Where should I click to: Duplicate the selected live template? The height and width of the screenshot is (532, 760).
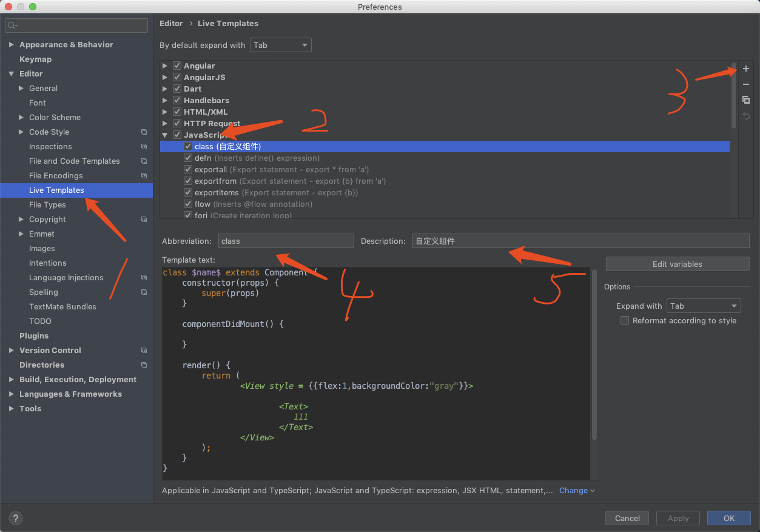pos(746,100)
